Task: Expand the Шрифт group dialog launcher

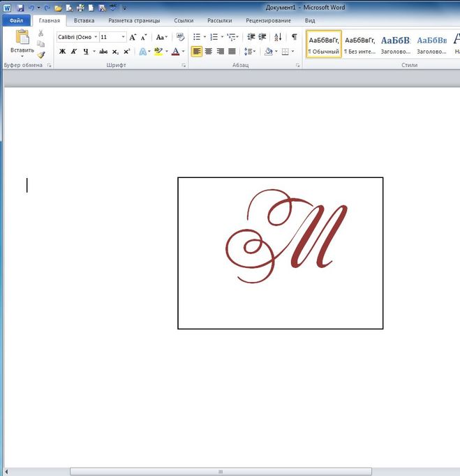Action: point(184,65)
